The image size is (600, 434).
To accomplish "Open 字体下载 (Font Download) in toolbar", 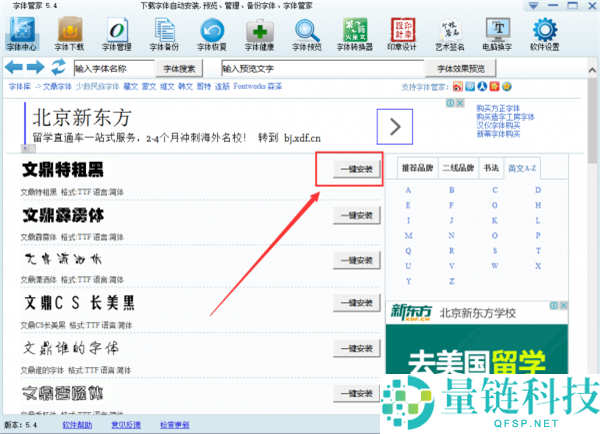I will click(69, 33).
